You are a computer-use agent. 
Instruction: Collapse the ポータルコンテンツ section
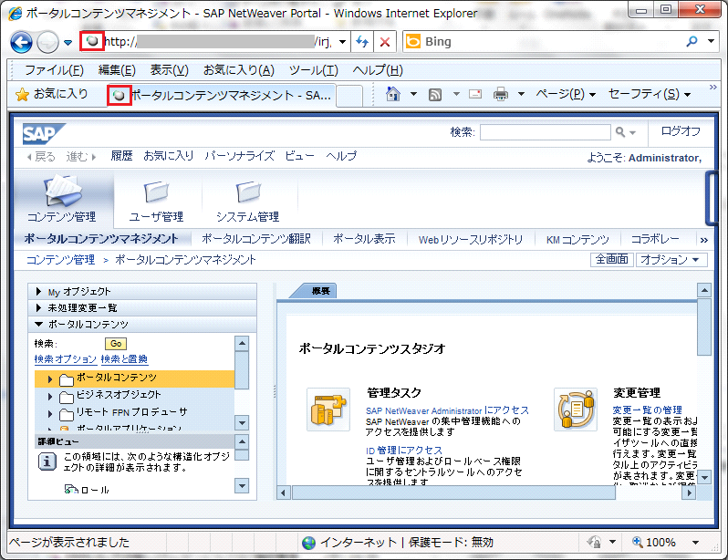click(38, 324)
